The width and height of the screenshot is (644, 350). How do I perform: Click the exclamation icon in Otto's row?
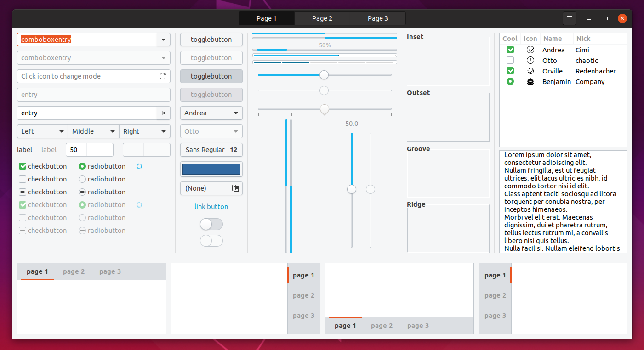tap(530, 60)
